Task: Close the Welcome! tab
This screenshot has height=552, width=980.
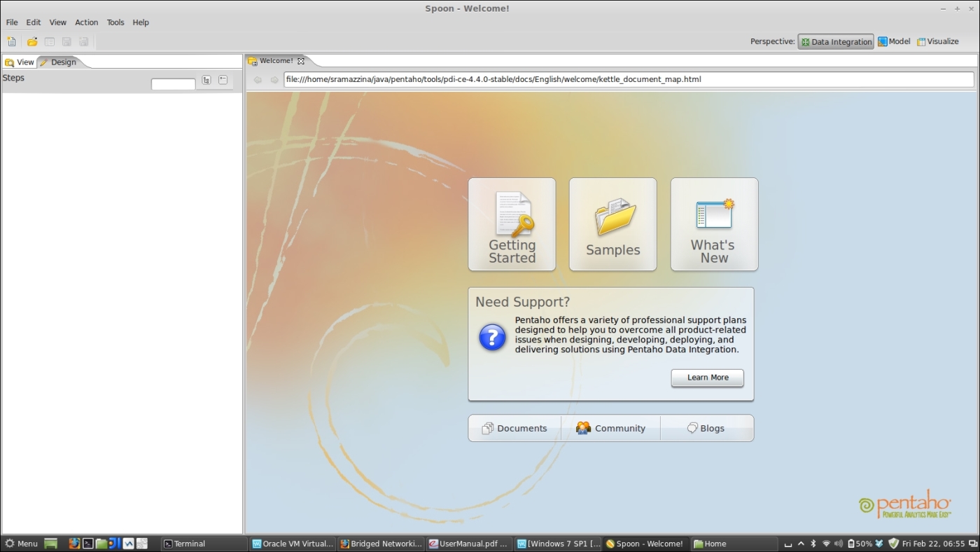Action: click(301, 61)
